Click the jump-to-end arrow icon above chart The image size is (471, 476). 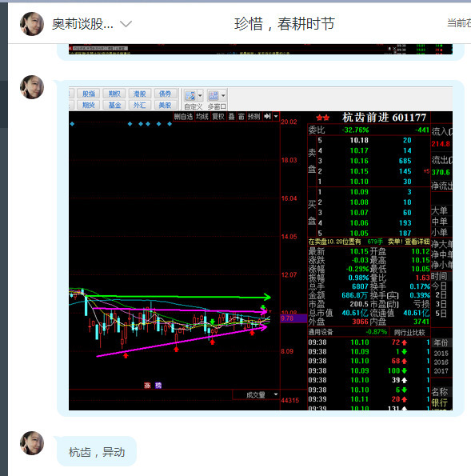tap(267, 116)
